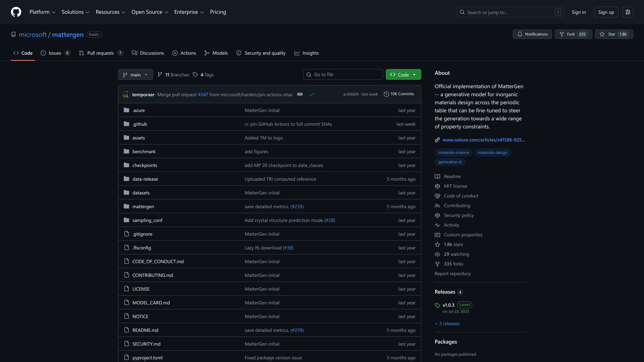Image resolution: width=644 pixels, height=362 pixels.
Task: Switch to the Pull requests tab
Action: tap(101, 53)
